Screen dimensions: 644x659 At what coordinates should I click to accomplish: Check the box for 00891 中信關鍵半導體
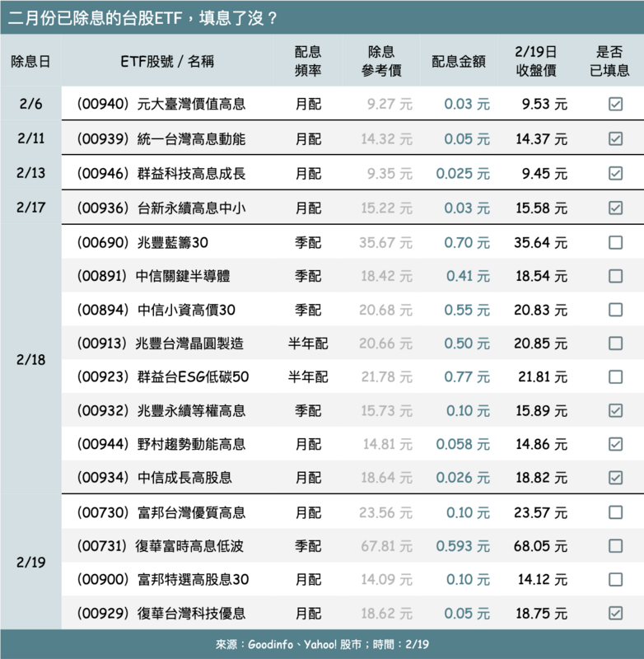coord(615,276)
